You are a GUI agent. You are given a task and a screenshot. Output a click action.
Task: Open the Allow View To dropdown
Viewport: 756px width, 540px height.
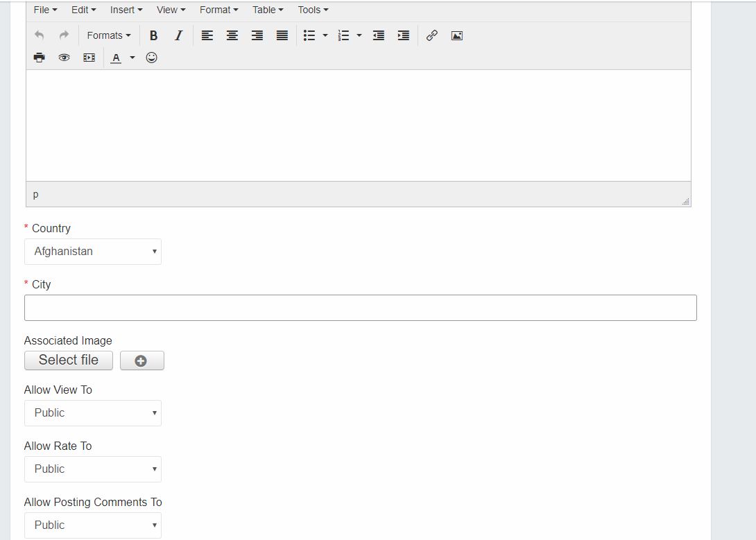pyautogui.click(x=93, y=413)
